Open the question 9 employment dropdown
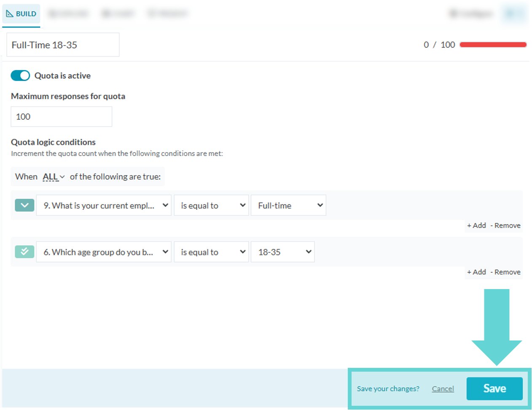Image resolution: width=532 pixels, height=410 pixels. click(x=104, y=205)
